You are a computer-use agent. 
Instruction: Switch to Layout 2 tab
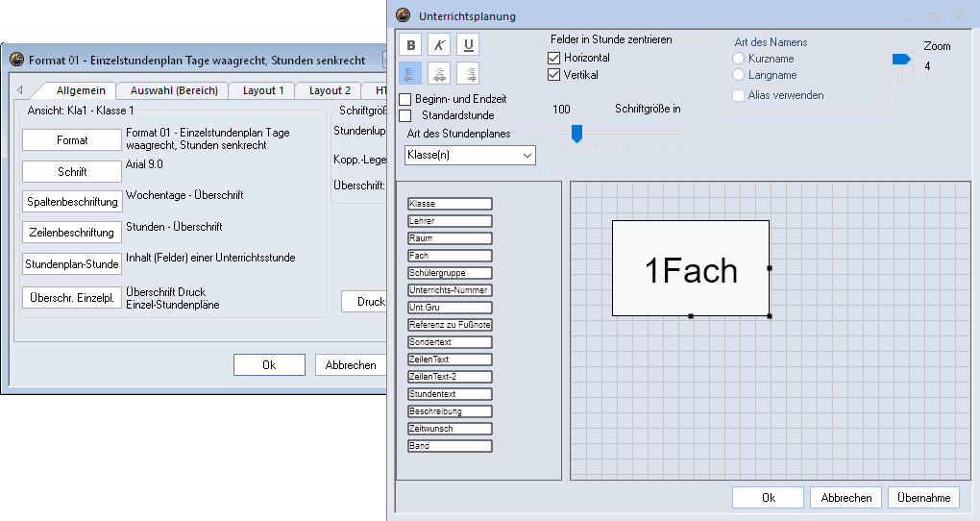coord(330,90)
